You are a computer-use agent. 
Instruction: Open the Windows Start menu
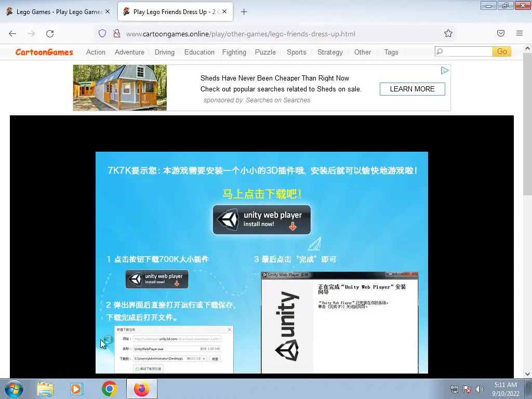(x=14, y=389)
